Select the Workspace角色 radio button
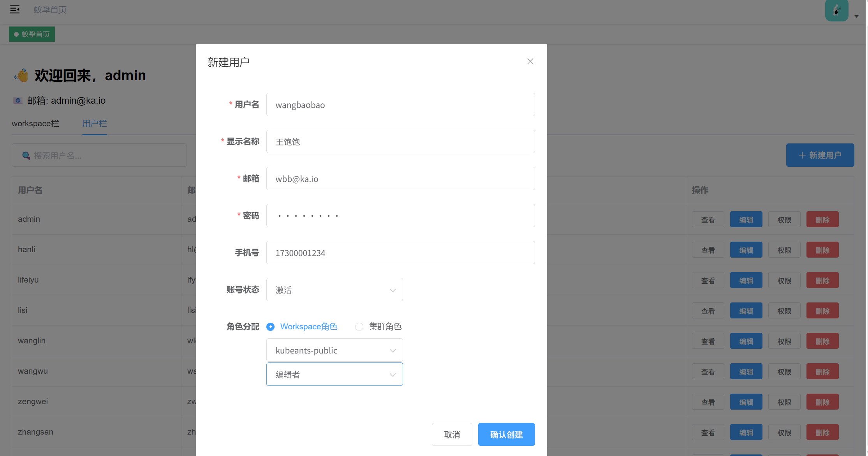 270,327
